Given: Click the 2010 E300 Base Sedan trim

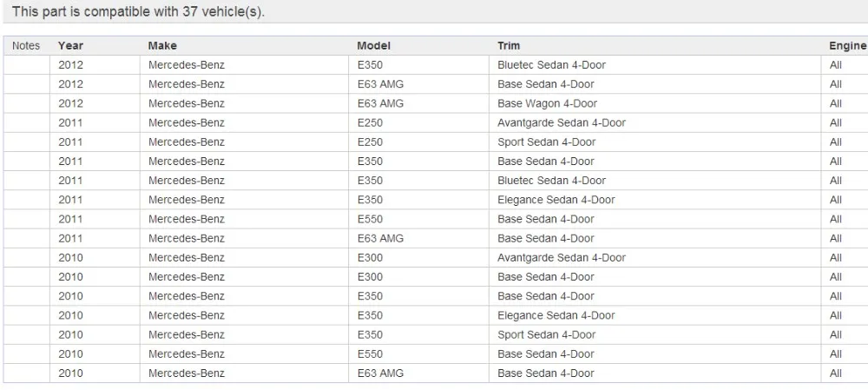Looking at the screenshot, I should tap(545, 277).
